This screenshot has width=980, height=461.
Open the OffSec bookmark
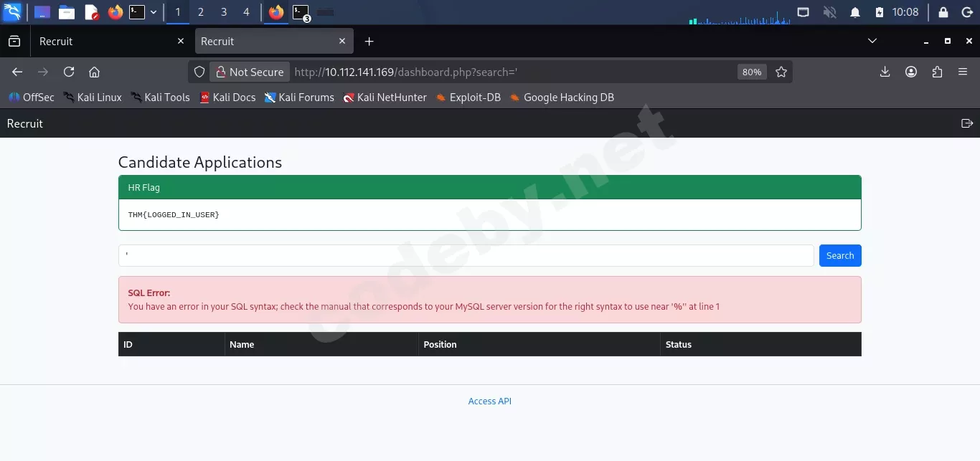tap(32, 98)
